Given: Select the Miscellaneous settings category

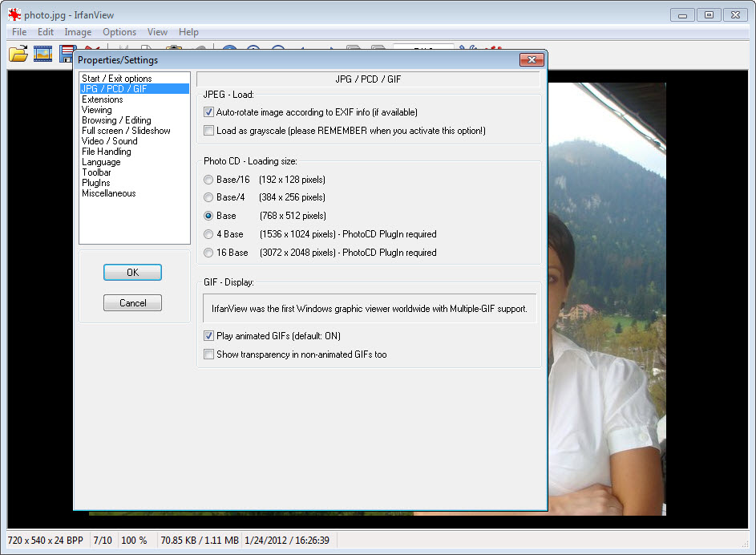Looking at the screenshot, I should [134, 193].
